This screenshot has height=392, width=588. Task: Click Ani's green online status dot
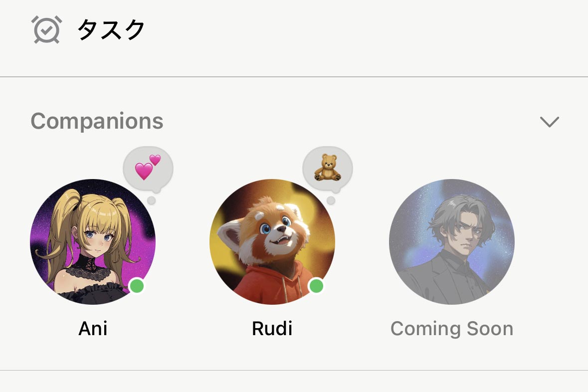tap(137, 286)
